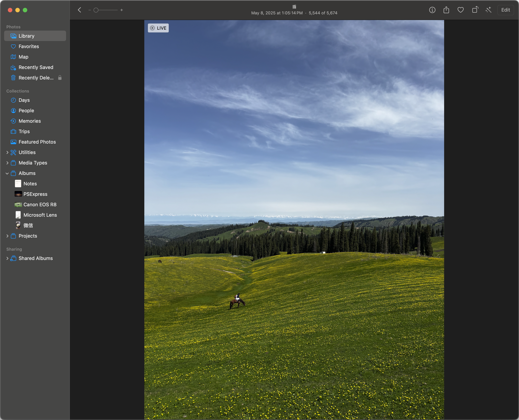Screen dimensions: 519x420
Task: Open Memories collection in sidebar
Action: point(29,121)
